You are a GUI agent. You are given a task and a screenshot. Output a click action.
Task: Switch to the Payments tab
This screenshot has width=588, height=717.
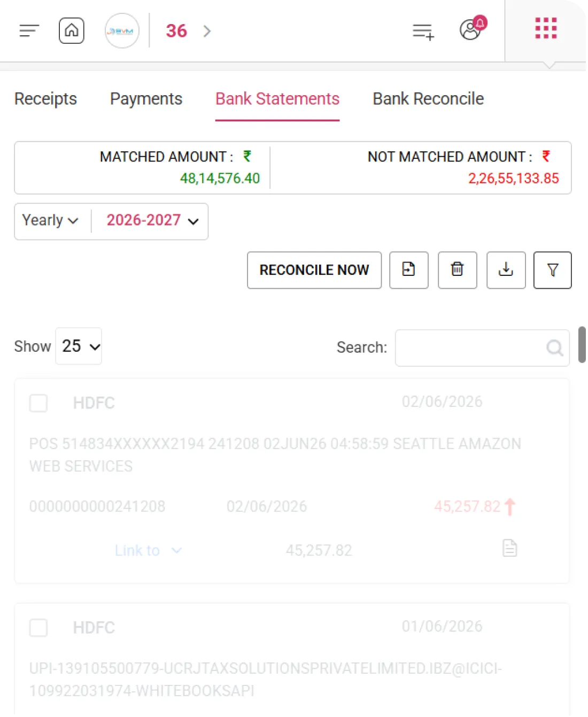tap(146, 99)
